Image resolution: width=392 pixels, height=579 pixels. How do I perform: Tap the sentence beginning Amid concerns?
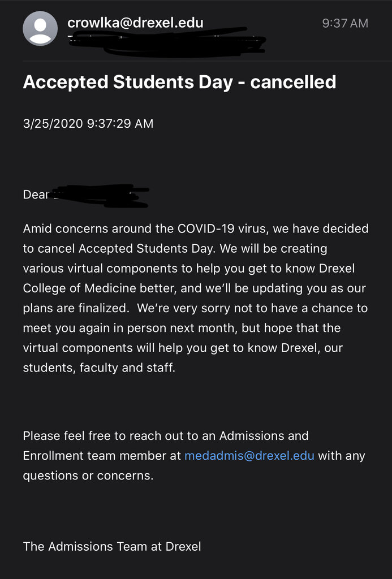(196, 239)
